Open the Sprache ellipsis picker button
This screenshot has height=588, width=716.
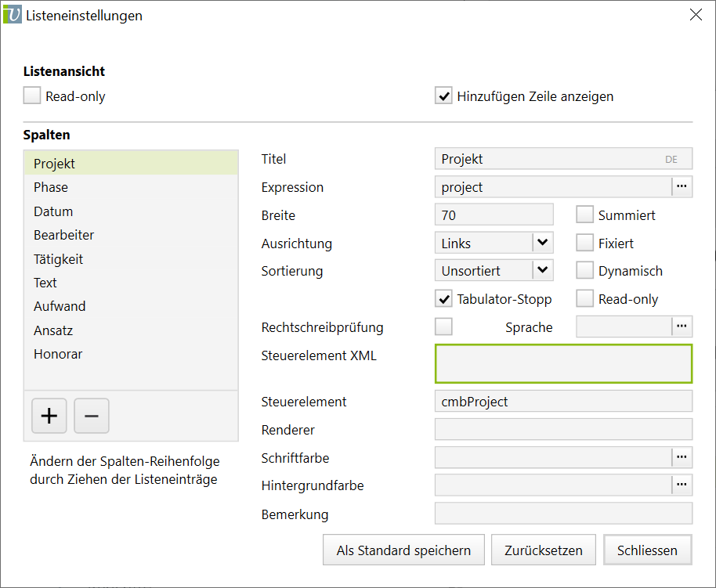pyautogui.click(x=682, y=326)
